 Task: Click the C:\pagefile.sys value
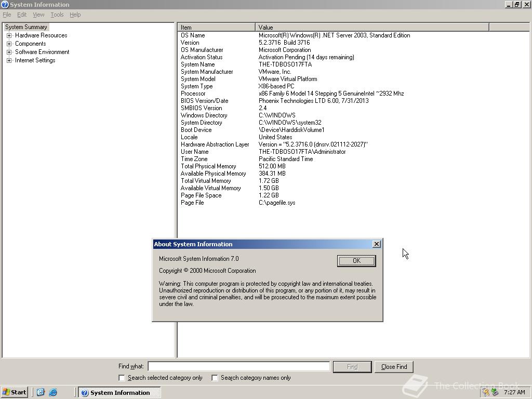(x=277, y=203)
